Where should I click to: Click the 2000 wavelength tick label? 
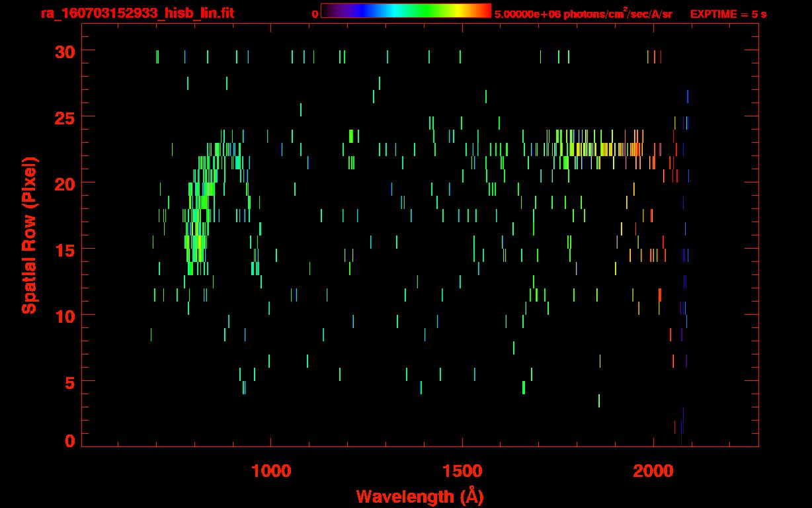653,470
